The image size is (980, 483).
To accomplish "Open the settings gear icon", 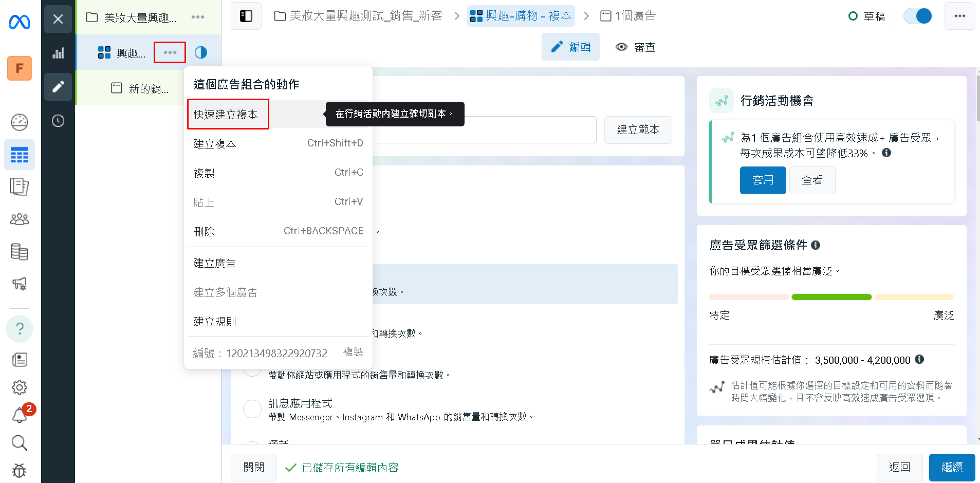I will click(x=20, y=387).
